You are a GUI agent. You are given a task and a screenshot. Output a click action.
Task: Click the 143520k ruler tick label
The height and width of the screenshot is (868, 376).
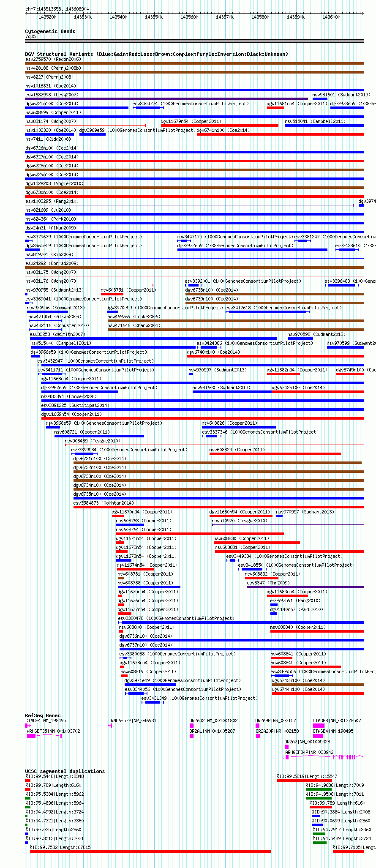pos(47,17)
